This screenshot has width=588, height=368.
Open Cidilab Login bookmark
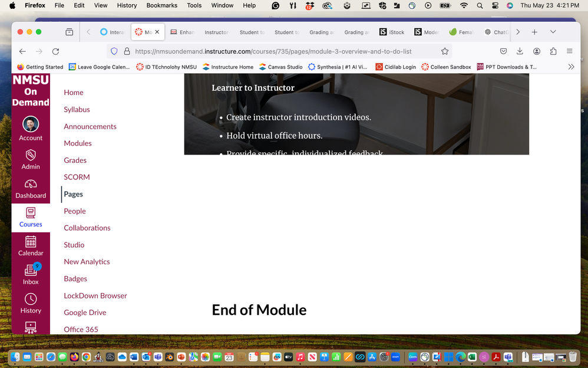[395, 67]
